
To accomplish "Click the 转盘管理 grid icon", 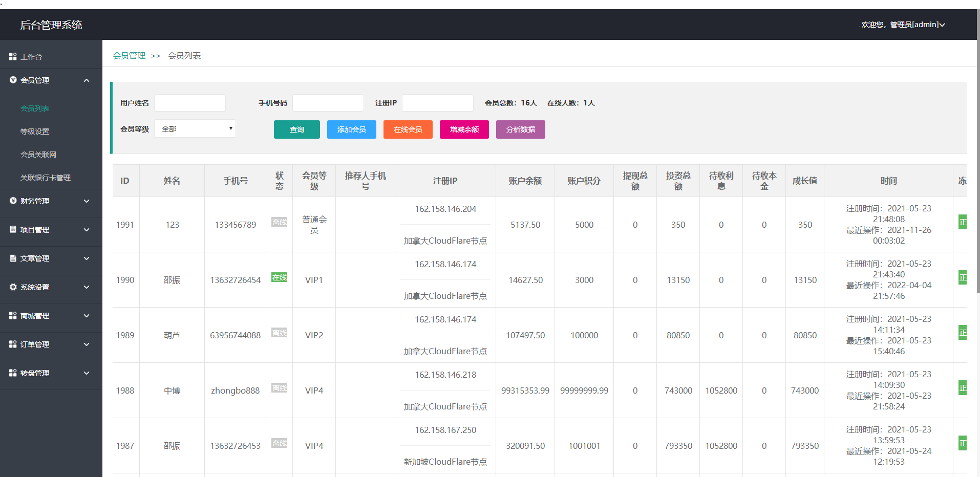I will click(x=13, y=373).
